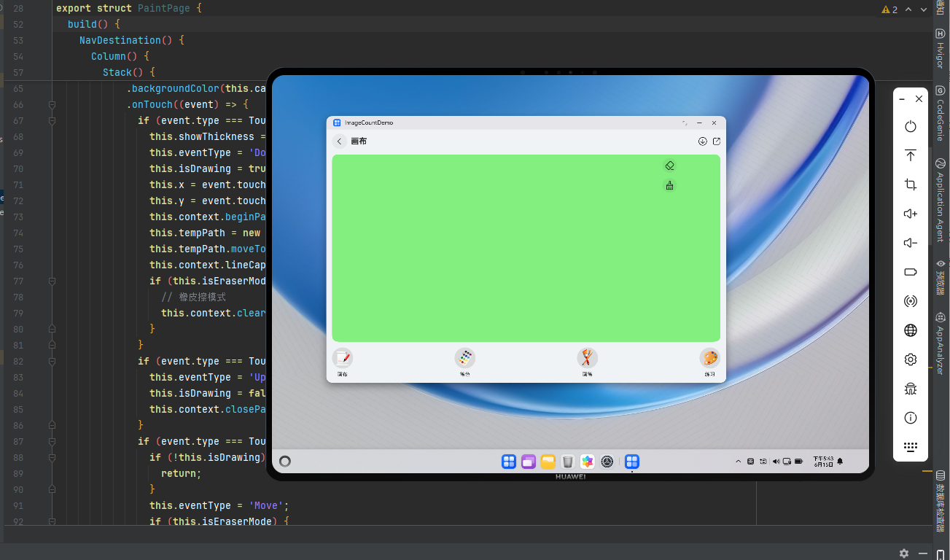Viewport: 950px width, 560px height.
Task: Click the IDE bottom-bar settings gear
Action: [x=904, y=553]
